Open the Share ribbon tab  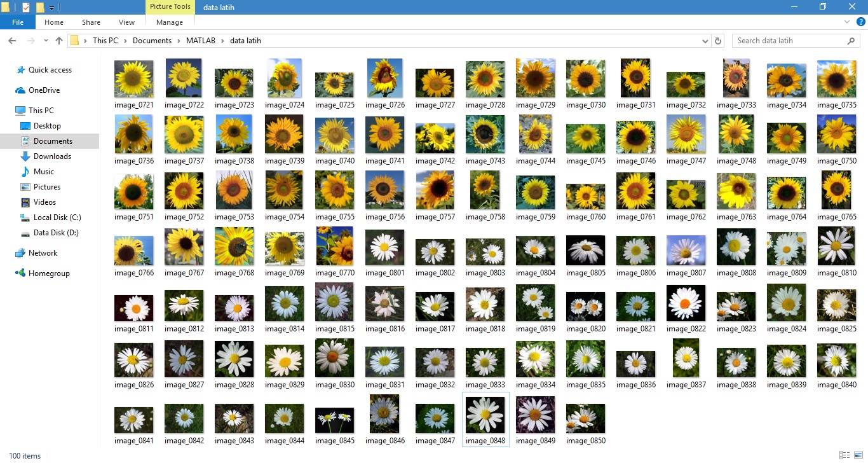(91, 22)
